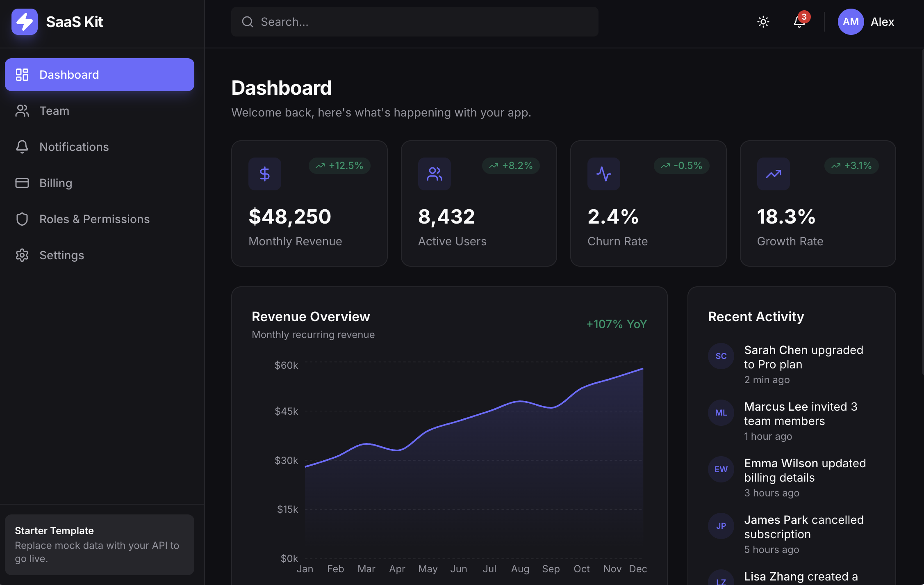Click the 2.4% churn value
Image resolution: width=924 pixels, height=585 pixels.
click(x=613, y=217)
